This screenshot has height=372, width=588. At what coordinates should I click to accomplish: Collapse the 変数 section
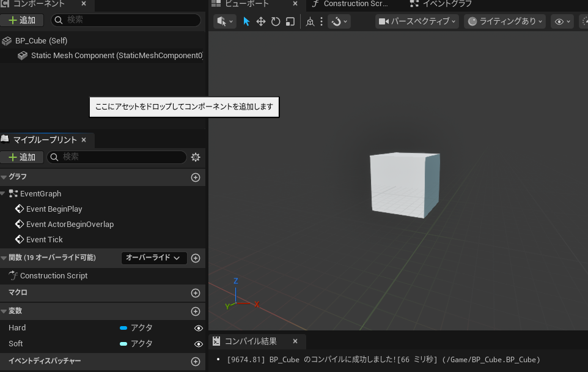(x=4, y=311)
